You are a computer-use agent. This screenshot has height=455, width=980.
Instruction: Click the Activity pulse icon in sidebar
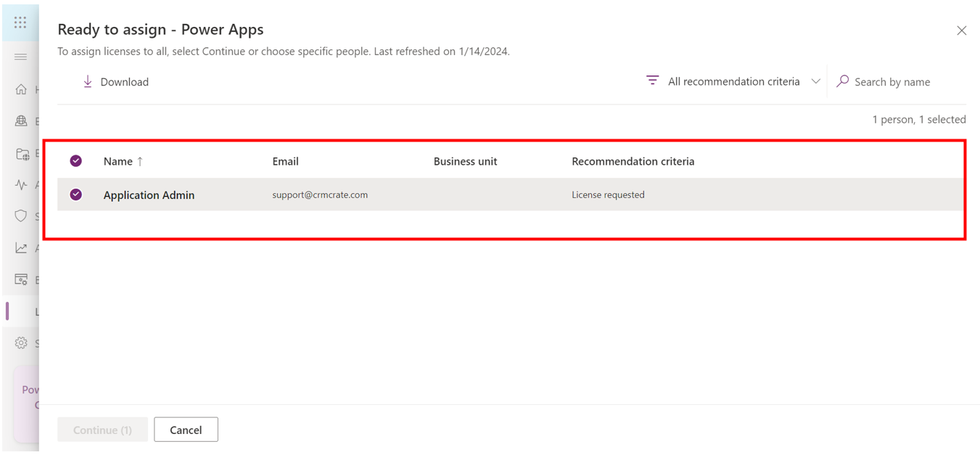click(x=21, y=185)
